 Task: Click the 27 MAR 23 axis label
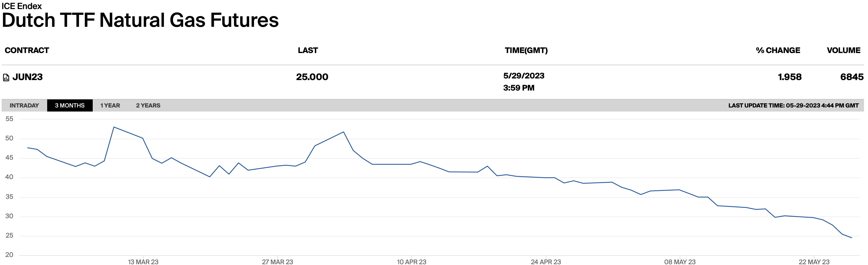point(277,262)
